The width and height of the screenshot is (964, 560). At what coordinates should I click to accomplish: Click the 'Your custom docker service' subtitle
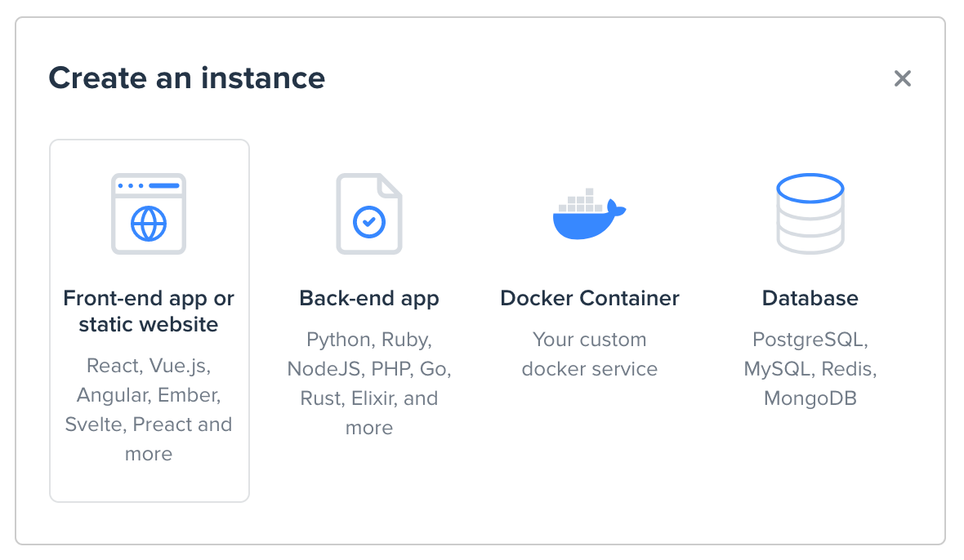pyautogui.click(x=589, y=354)
